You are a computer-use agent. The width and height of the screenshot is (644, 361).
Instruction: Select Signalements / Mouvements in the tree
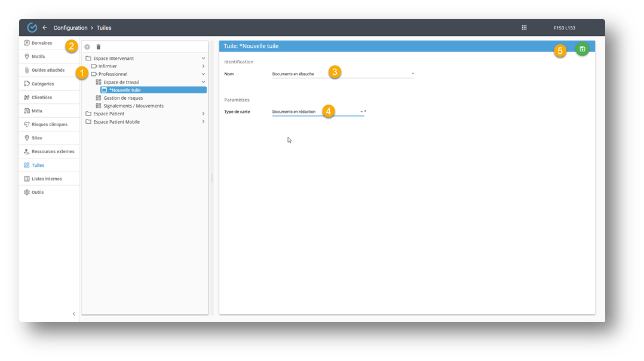(x=133, y=106)
